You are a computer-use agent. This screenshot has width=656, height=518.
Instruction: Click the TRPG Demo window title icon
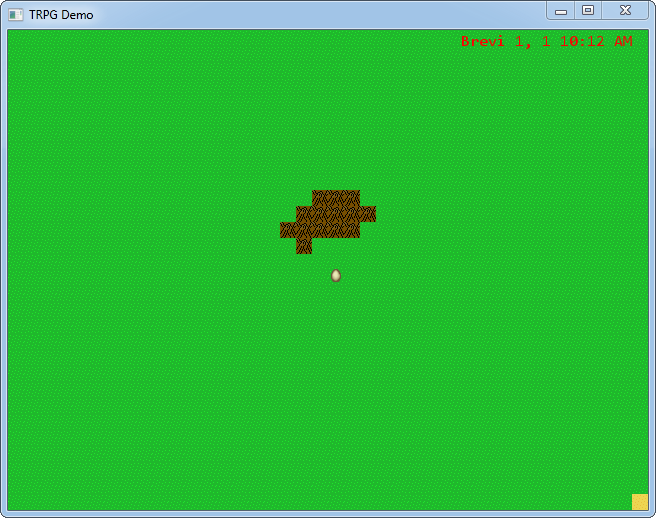click(x=15, y=15)
